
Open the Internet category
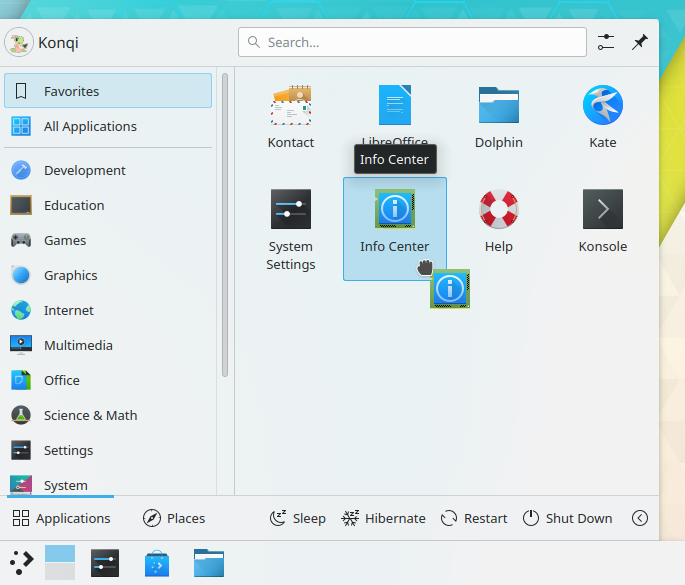[x=108, y=310]
